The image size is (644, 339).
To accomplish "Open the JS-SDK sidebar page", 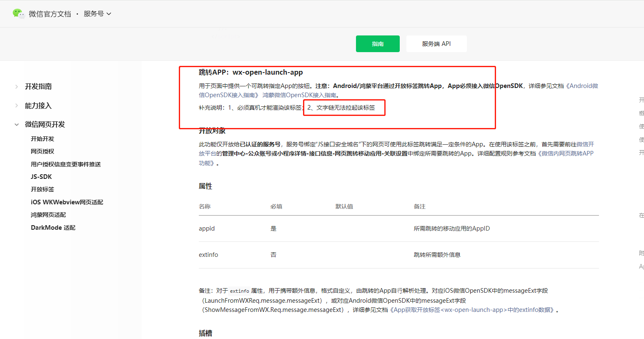I will click(41, 177).
